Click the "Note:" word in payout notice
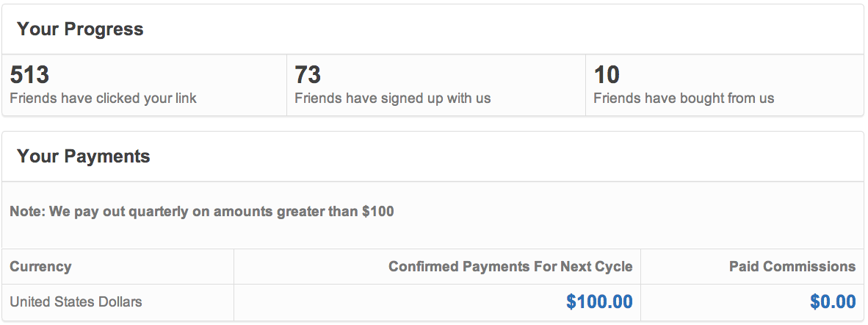 (28, 211)
